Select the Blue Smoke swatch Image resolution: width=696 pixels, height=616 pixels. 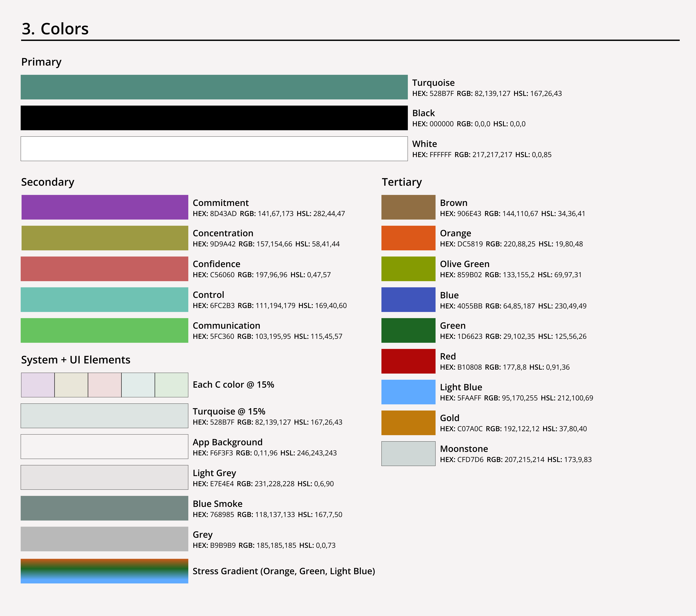105,508
